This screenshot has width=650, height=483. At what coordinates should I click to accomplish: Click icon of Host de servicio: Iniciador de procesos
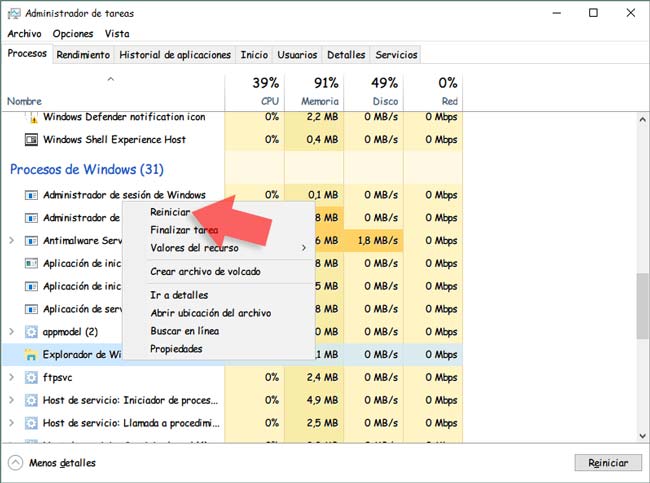pos(32,400)
